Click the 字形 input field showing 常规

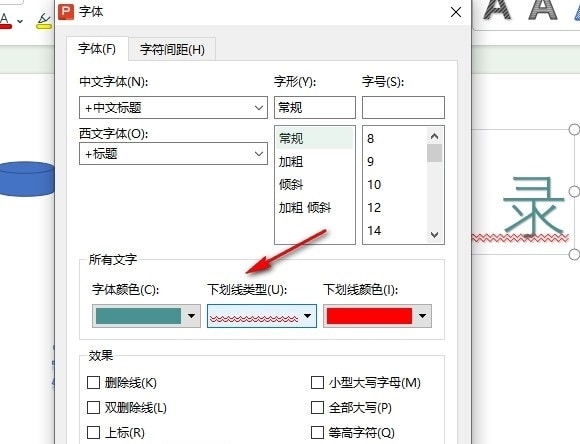(315, 108)
